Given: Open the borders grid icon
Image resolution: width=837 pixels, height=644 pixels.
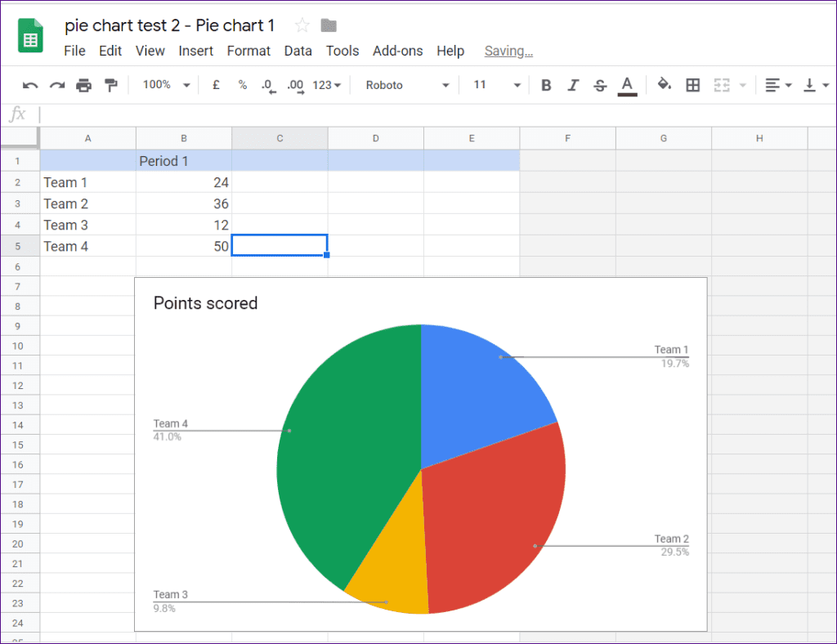Looking at the screenshot, I should (692, 85).
